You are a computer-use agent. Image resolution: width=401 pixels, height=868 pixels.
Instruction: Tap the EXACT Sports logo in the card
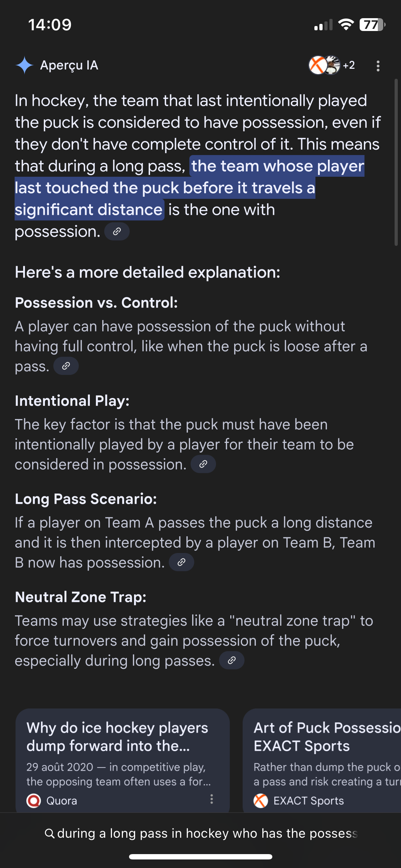point(261,801)
